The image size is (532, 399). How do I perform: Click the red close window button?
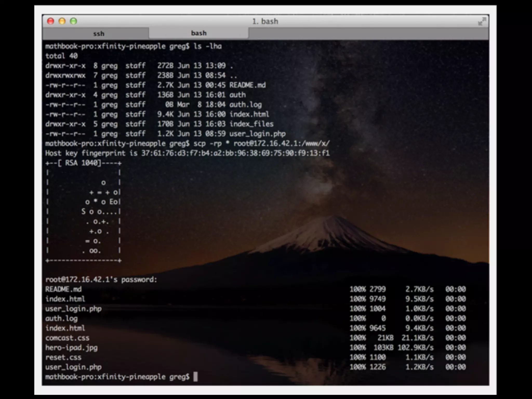point(51,21)
